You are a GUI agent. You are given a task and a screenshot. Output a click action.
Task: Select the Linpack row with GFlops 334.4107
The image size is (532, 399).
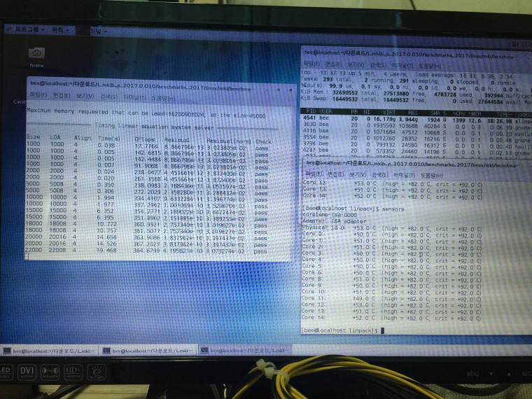(x=146, y=198)
